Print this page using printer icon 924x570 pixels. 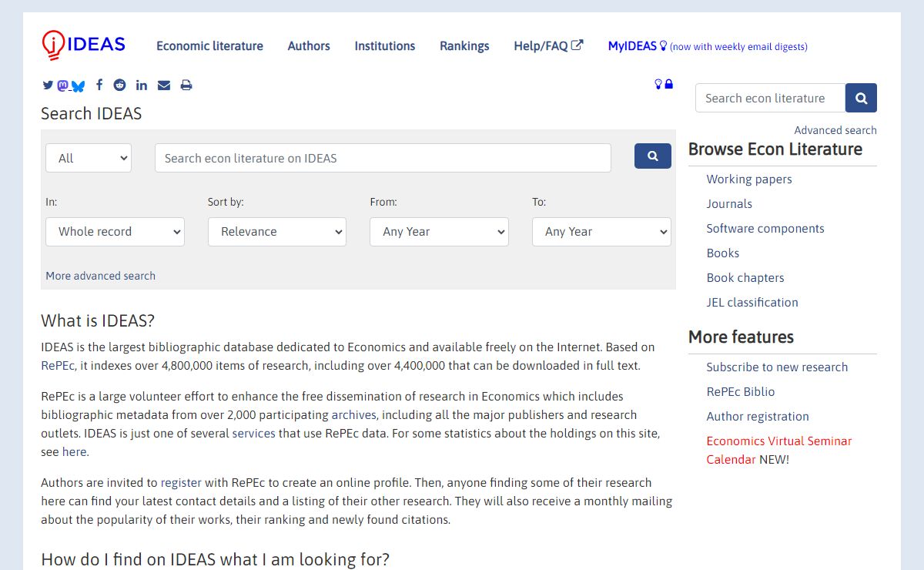point(186,85)
